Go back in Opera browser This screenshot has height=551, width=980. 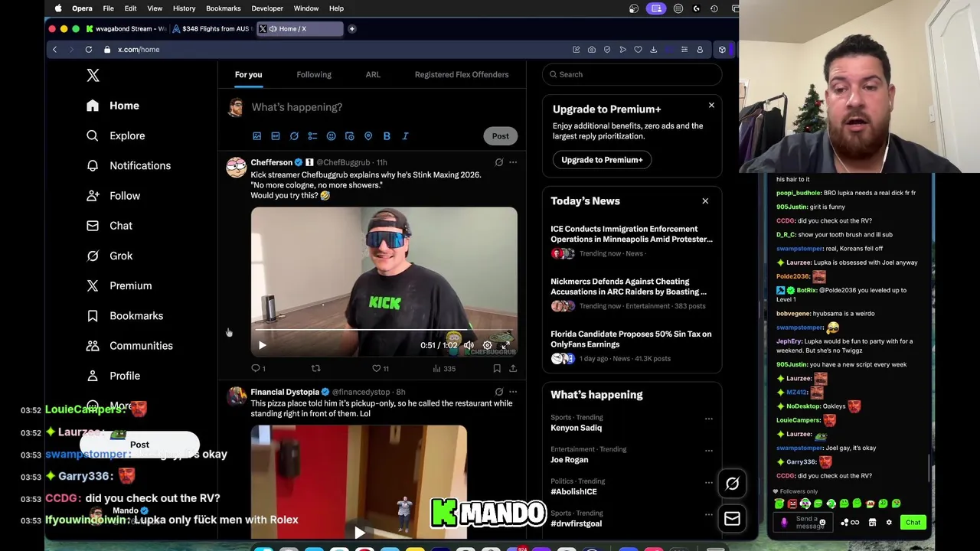pyautogui.click(x=54, y=50)
